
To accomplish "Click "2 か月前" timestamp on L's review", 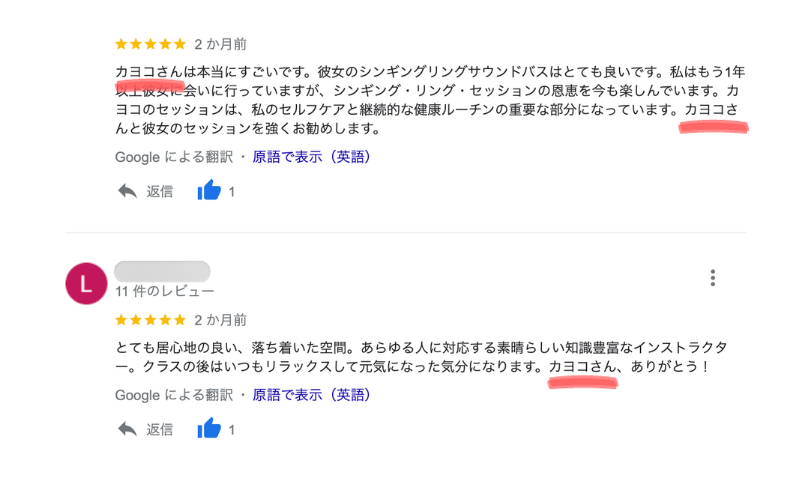I will click(x=220, y=320).
